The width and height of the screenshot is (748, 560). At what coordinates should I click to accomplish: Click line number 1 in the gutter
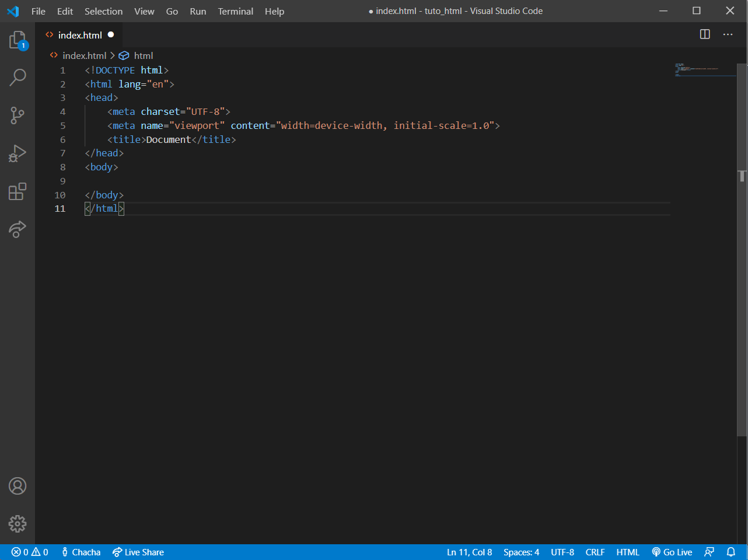tap(62, 70)
